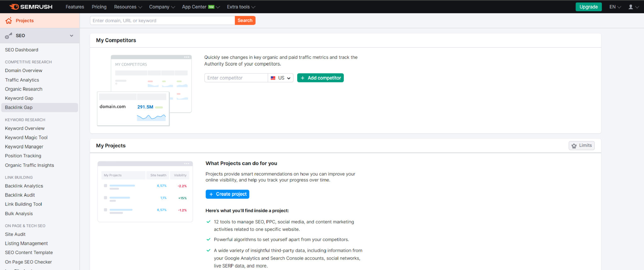Click the orange Search button

click(x=245, y=20)
